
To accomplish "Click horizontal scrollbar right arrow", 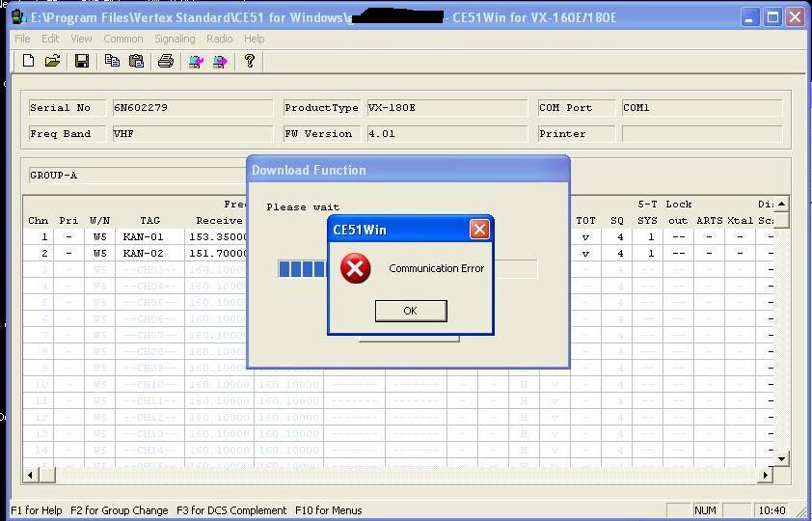I will coord(766,475).
